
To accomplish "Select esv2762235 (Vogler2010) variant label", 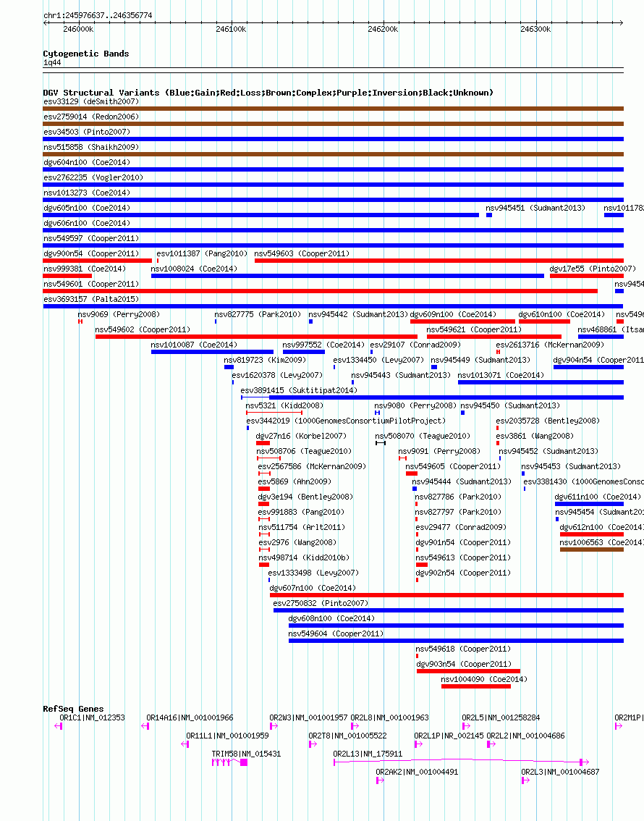I will 93,177.
